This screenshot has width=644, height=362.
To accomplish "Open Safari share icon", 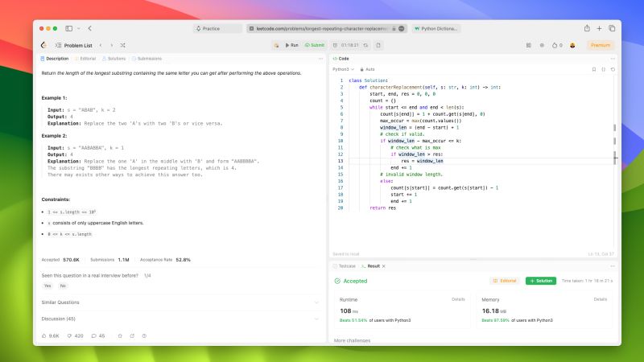I will [587, 28].
